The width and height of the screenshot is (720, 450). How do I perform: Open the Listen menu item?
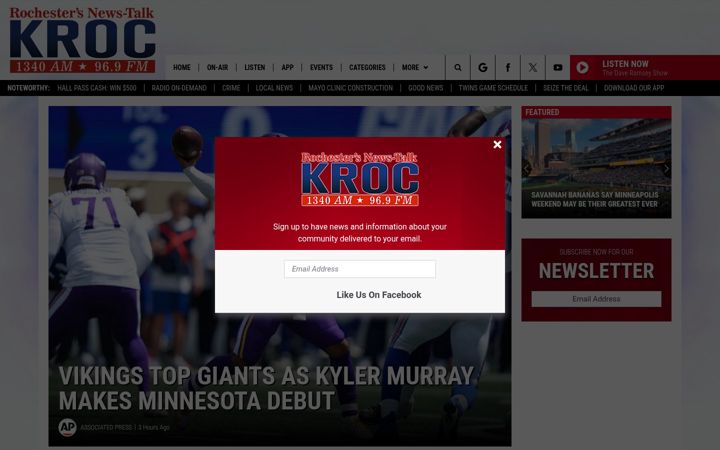pyautogui.click(x=254, y=68)
